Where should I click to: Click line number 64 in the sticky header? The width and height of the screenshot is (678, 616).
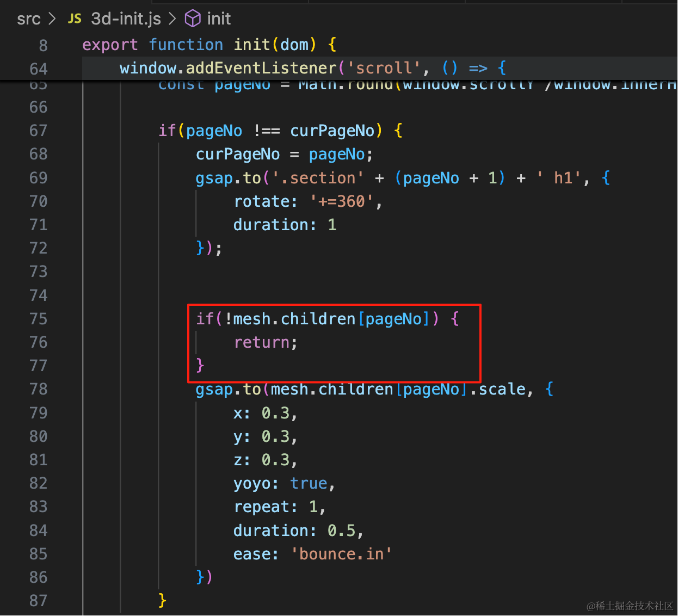(39, 69)
